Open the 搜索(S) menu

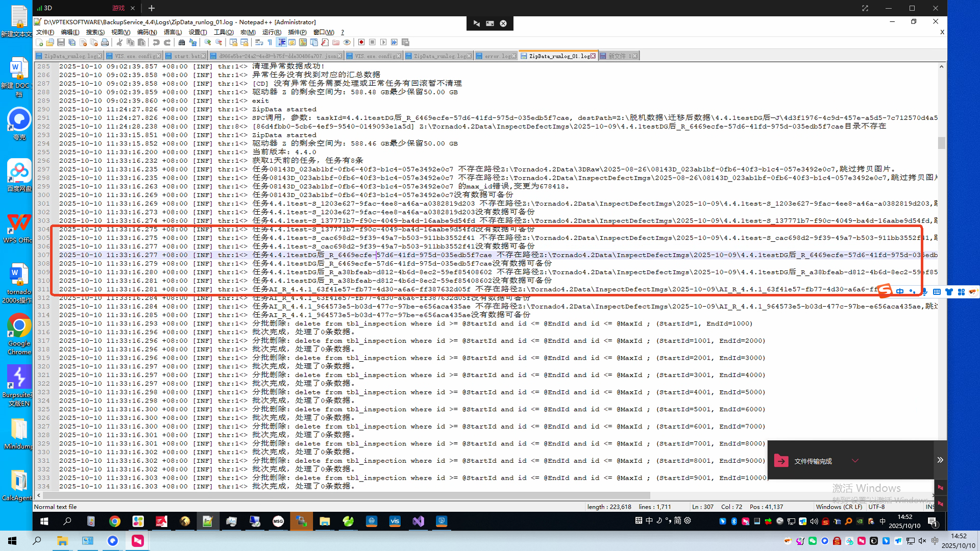point(95,32)
